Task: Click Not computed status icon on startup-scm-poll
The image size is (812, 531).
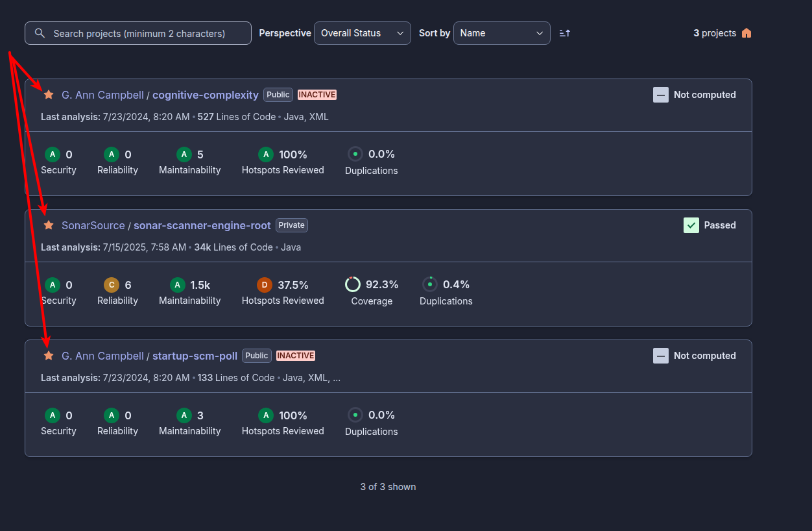Action: point(661,356)
